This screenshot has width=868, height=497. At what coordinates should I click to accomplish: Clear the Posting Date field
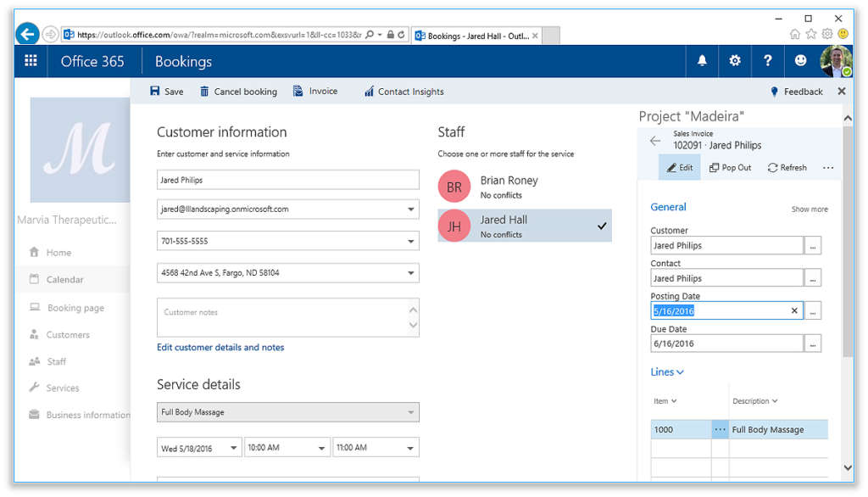click(x=794, y=310)
